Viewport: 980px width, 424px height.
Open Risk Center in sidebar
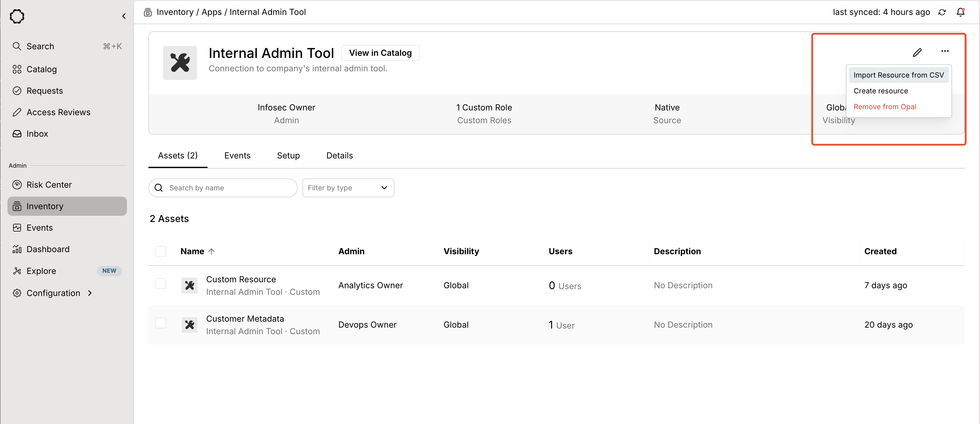click(x=49, y=185)
